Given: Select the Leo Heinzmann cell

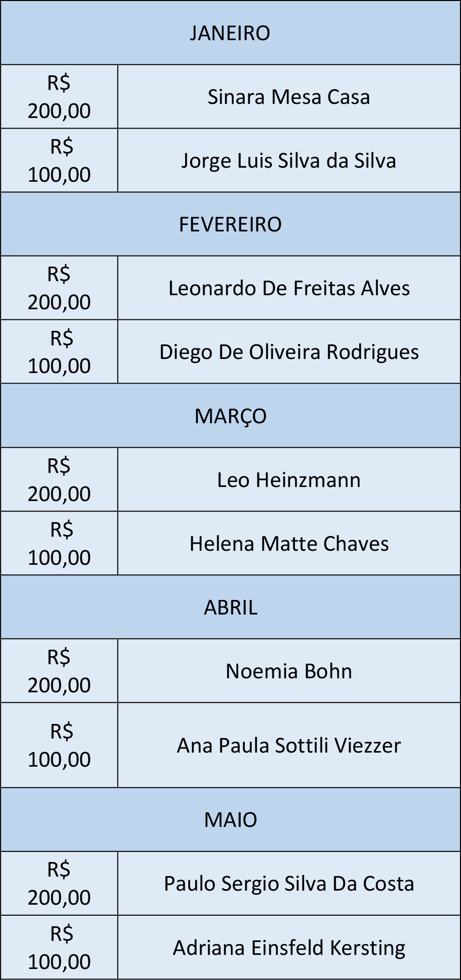Looking at the screenshot, I should tap(289, 480).
